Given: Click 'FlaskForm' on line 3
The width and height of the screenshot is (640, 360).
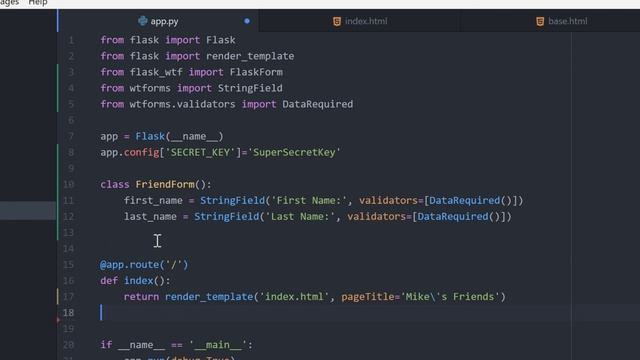Looking at the screenshot, I should point(256,72).
